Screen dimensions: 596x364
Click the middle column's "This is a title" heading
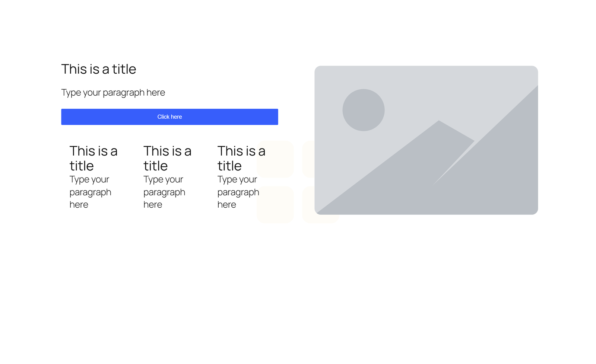167,158
